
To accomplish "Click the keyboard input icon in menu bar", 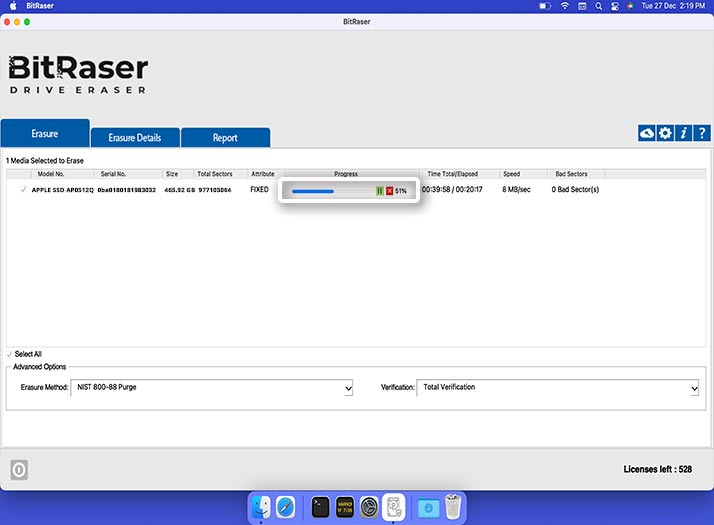I will tap(582, 6).
